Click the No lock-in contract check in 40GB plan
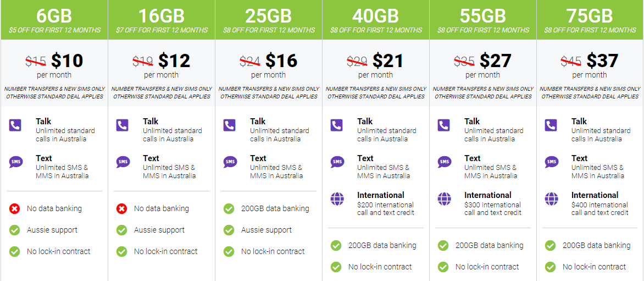Image resolution: width=644 pixels, height=281 pixels. click(336, 267)
